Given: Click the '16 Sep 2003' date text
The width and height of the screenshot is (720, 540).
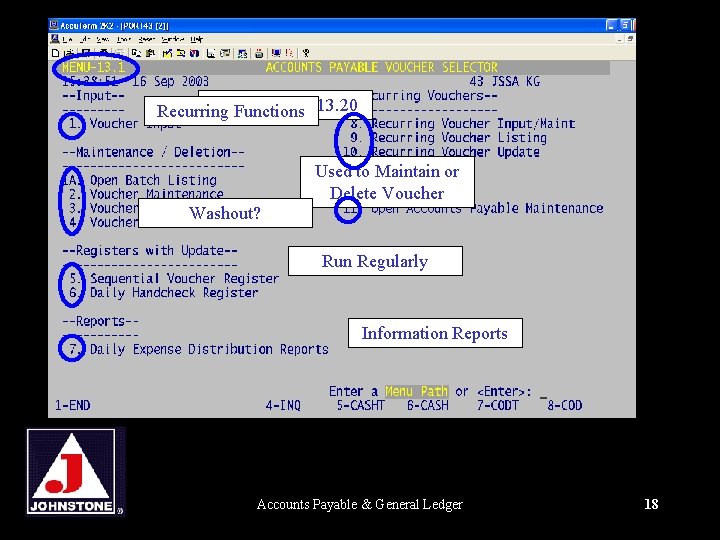Looking at the screenshot, I should point(170,82).
